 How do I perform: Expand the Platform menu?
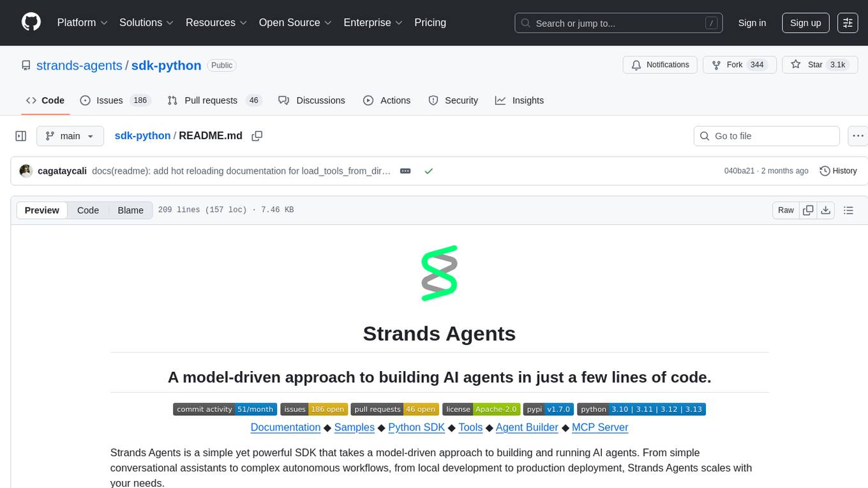(82, 22)
